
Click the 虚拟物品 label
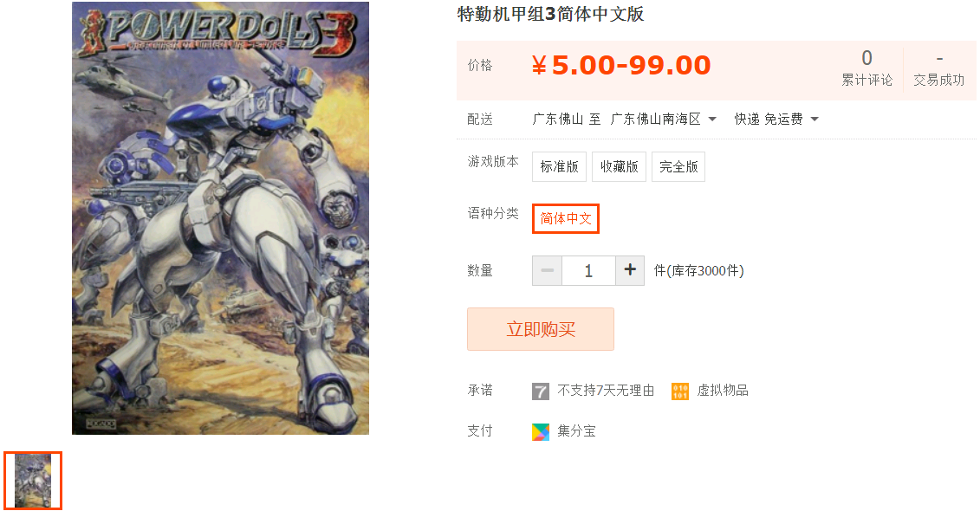pos(723,391)
